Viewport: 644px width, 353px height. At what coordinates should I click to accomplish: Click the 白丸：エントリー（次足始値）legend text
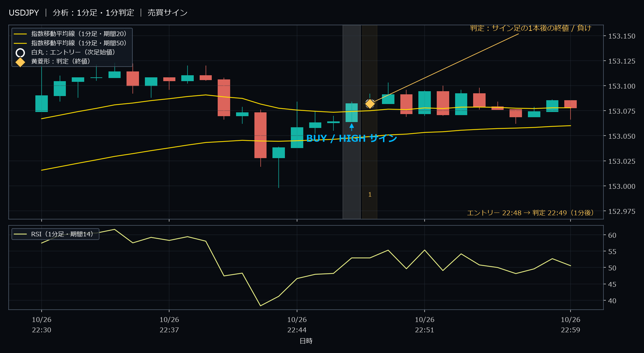(x=73, y=52)
